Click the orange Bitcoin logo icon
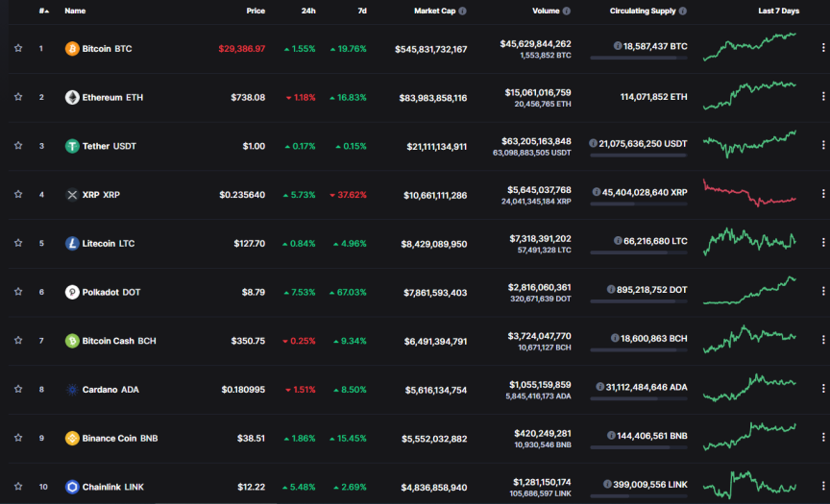 (x=72, y=49)
